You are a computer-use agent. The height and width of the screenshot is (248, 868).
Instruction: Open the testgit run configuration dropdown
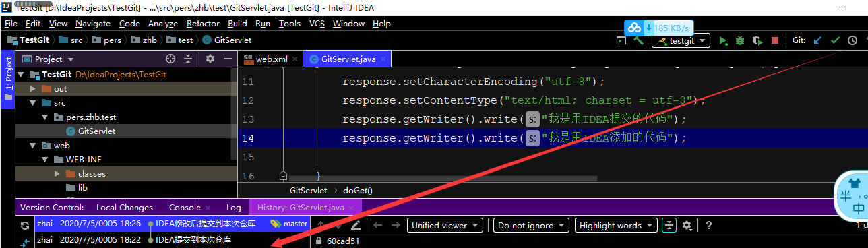[x=681, y=40]
